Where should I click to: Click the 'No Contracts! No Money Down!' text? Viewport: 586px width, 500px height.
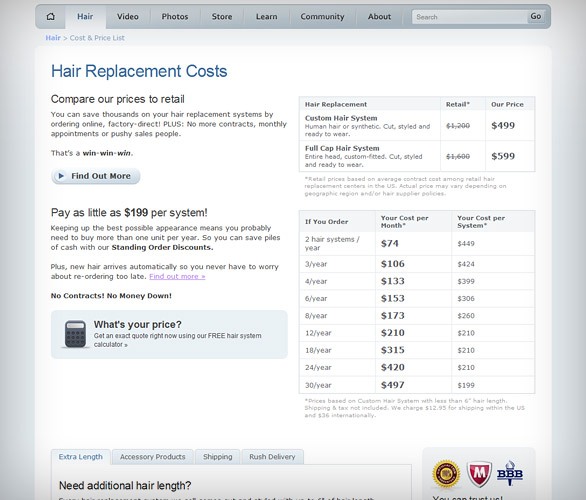111,296
